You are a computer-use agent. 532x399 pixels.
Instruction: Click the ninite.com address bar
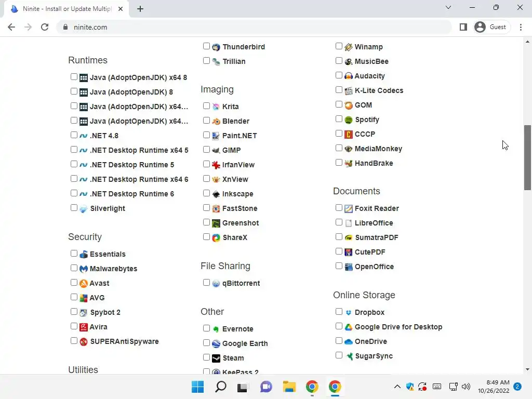(255, 27)
